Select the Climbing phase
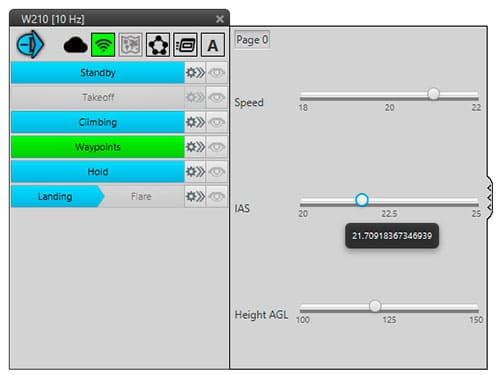500x375 pixels. (98, 122)
